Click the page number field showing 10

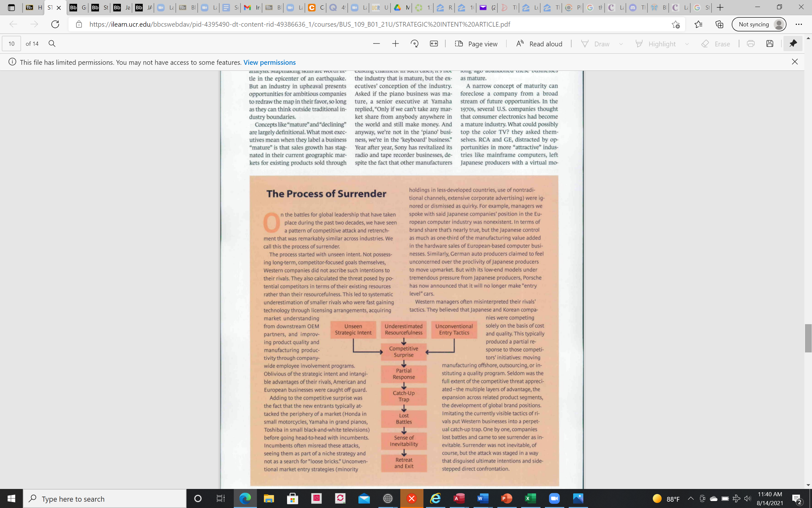tap(11, 44)
